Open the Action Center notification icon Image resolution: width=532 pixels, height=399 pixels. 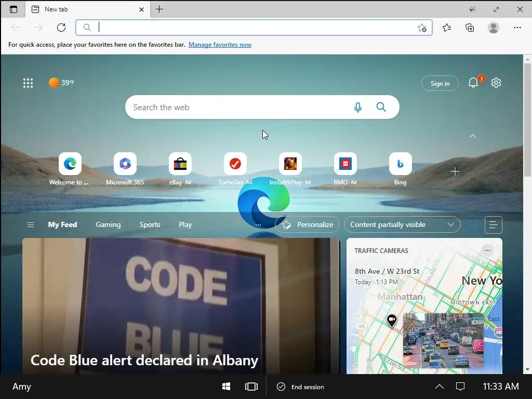(x=460, y=387)
